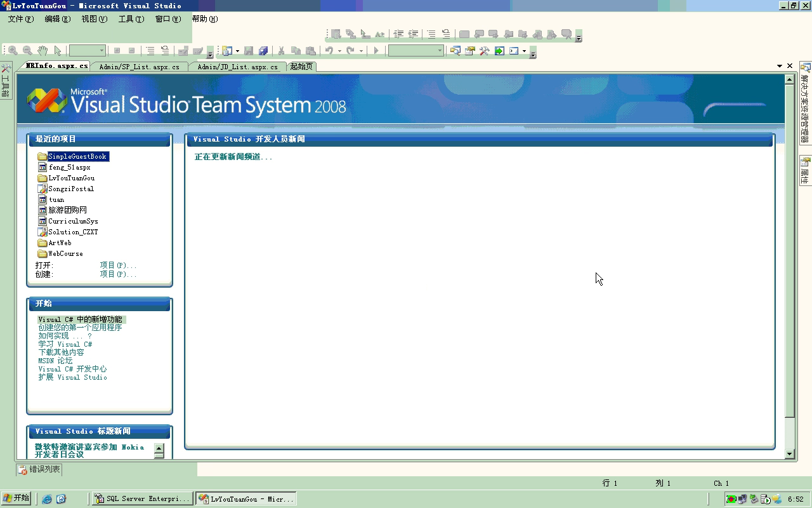The width and height of the screenshot is (812, 508).
Task: Open the New Project dropdown arrow
Action: pos(237,51)
